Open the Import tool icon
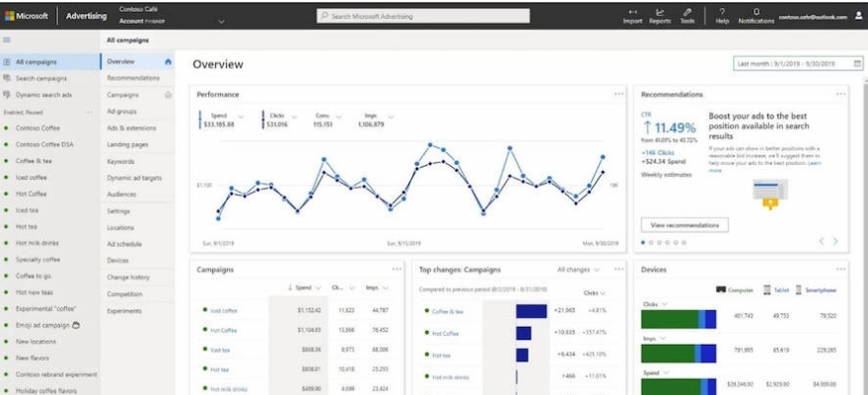The width and height of the screenshot is (868, 395). (x=632, y=12)
